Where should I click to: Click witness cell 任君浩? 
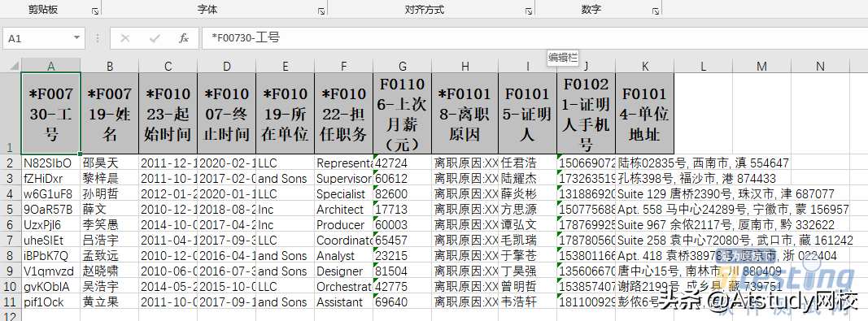tap(528, 163)
